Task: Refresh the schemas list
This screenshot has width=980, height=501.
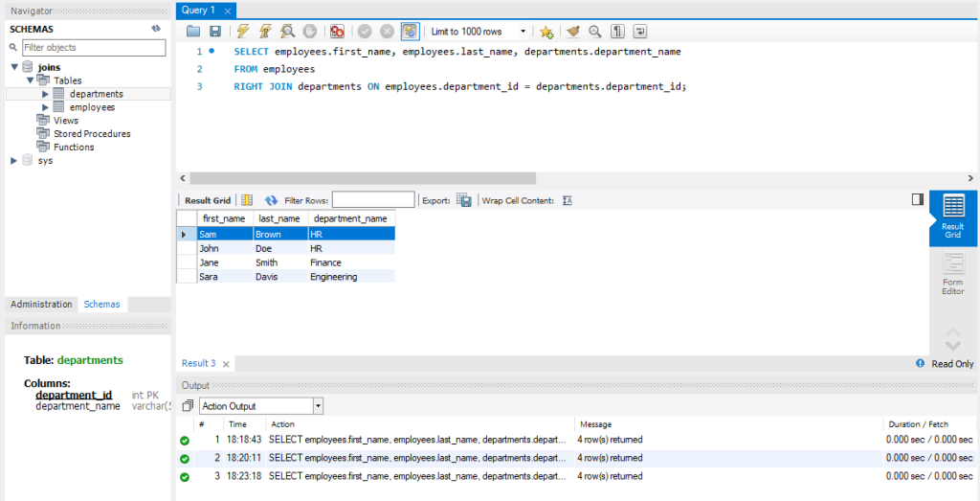Action: point(156,29)
